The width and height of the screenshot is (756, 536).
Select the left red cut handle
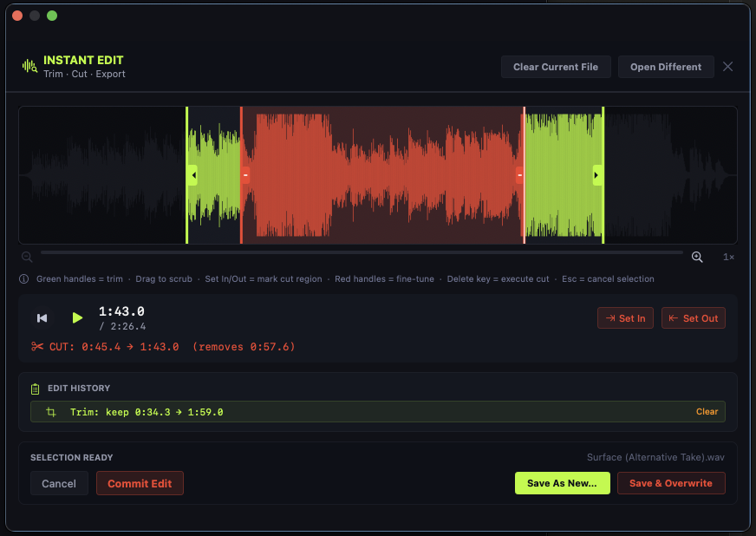point(245,175)
